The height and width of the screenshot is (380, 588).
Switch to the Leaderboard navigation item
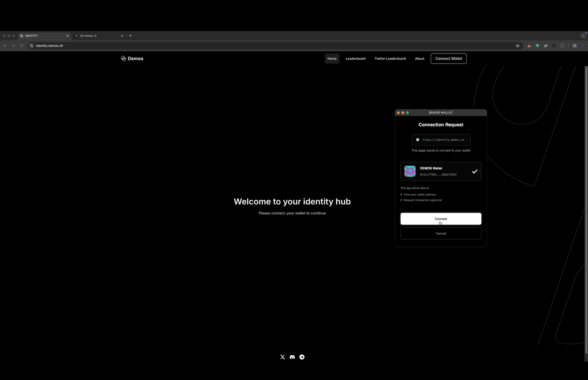[x=355, y=58]
